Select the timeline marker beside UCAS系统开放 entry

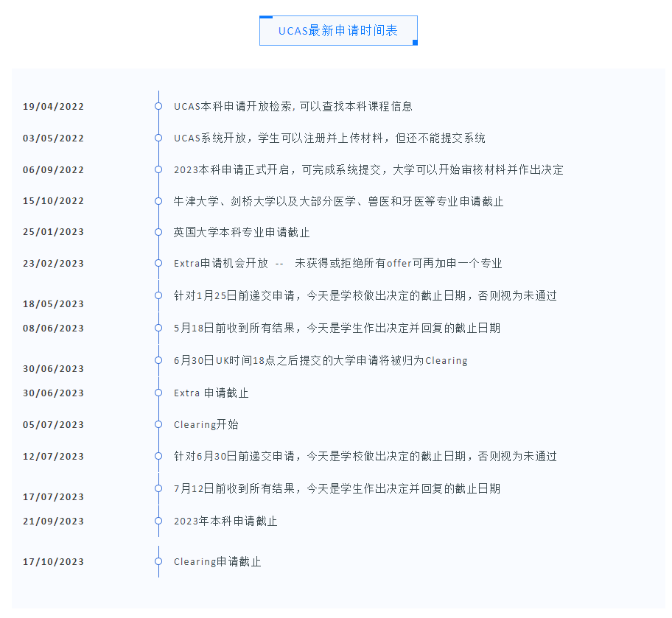[158, 138]
